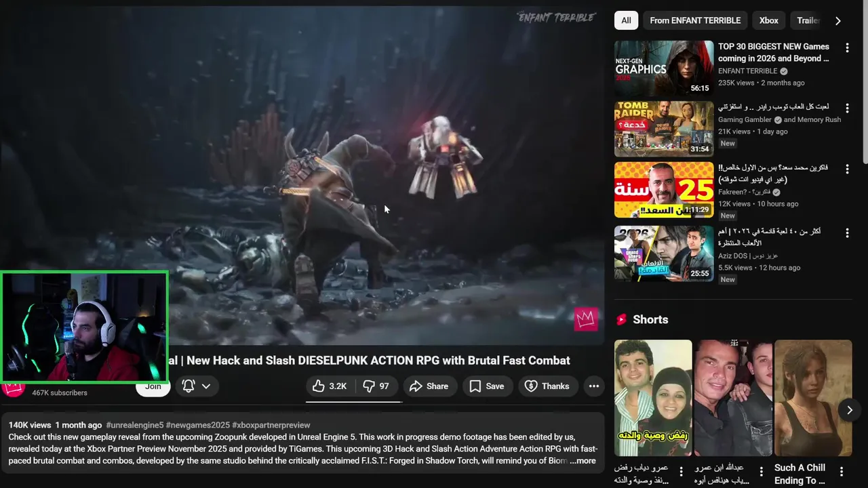Screen dimensions: 868x488
Task: Expand description with ...more
Action: (583, 461)
